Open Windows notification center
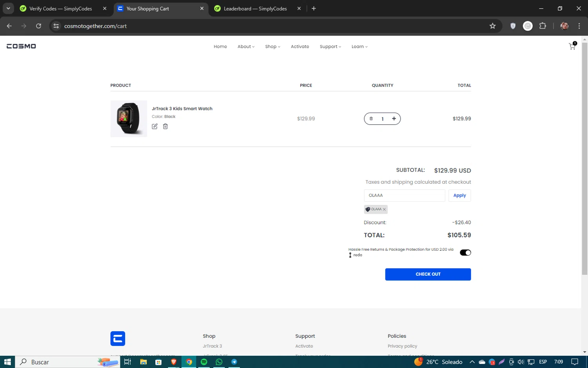 point(575,362)
